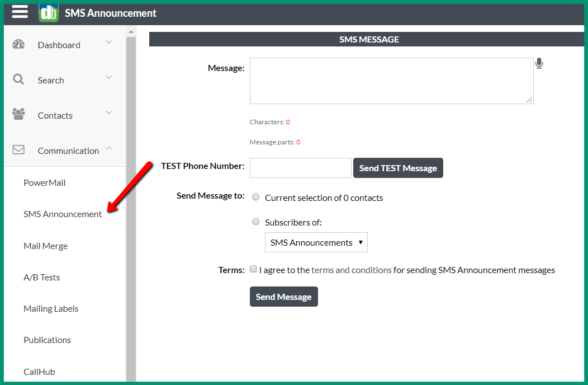Image resolution: width=588 pixels, height=385 pixels.
Task: Open Mailing Labels menu item
Action: [x=51, y=309]
